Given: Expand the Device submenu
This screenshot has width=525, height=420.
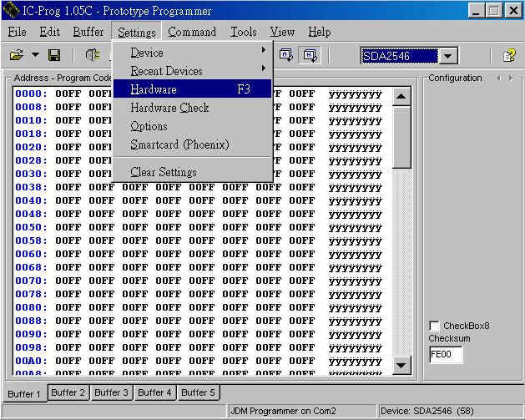Looking at the screenshot, I should pos(192,53).
